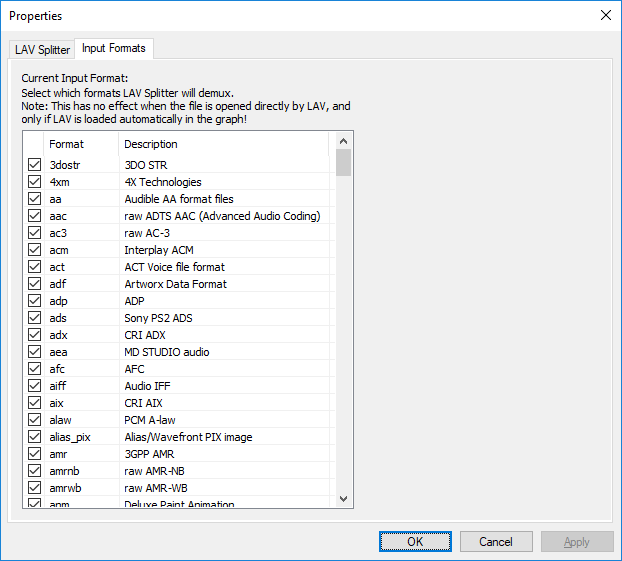
Task: Uncheck the alias_pix format checkbox
Action: pyautogui.click(x=35, y=437)
